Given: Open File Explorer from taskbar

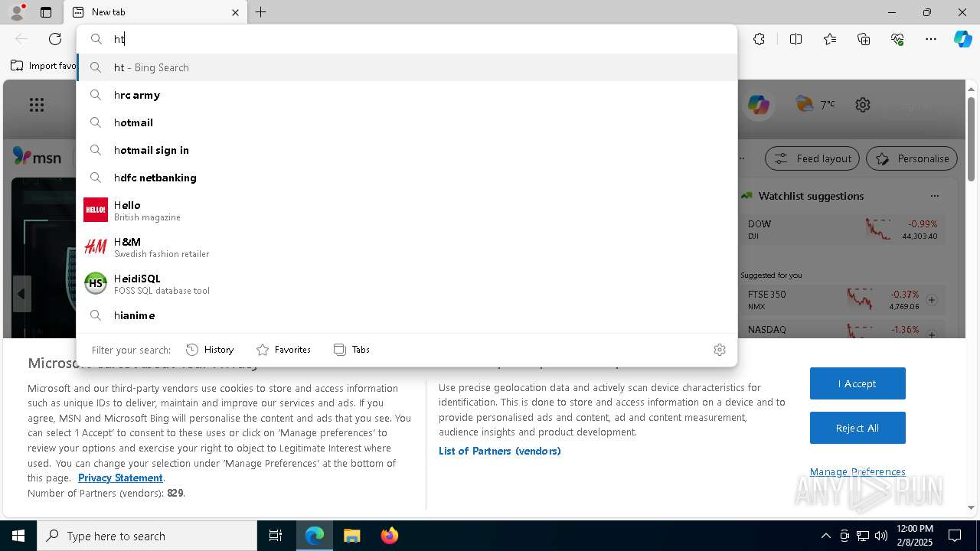Looking at the screenshot, I should tap(351, 536).
